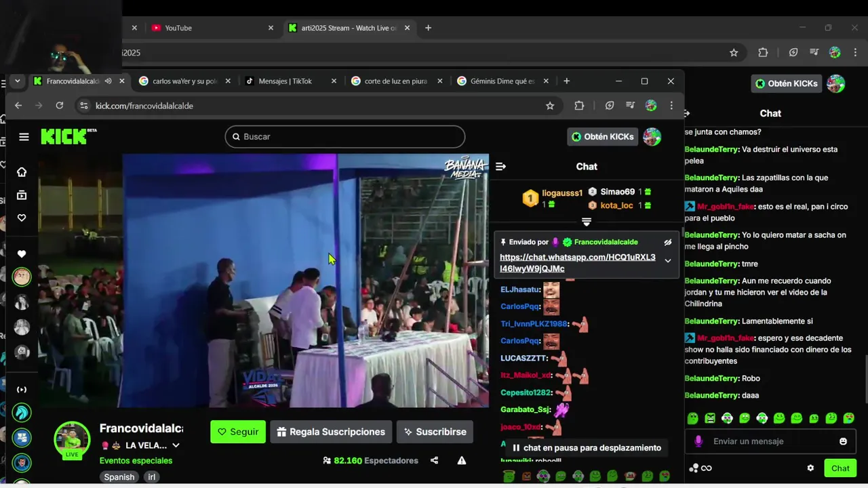
Task: Switch to Mensajes | TikTok tab
Action: pos(290,81)
